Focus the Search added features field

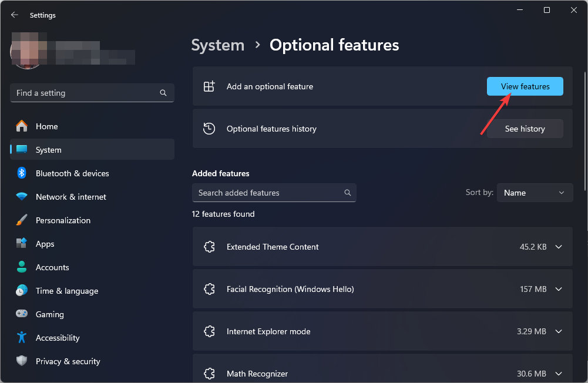pos(267,193)
